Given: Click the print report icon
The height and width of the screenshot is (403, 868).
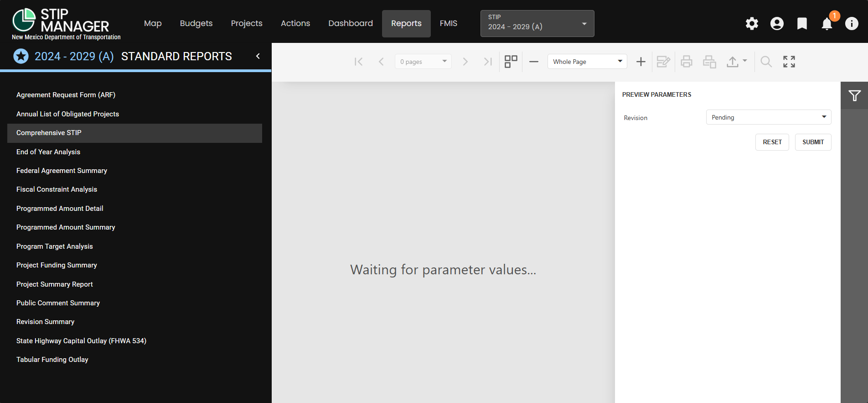Looking at the screenshot, I should [x=687, y=62].
